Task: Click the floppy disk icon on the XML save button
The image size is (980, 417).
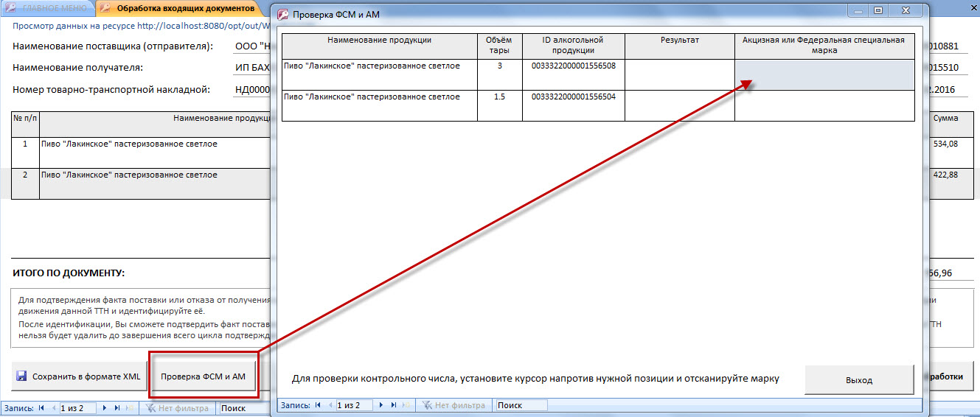Action: click(x=21, y=376)
